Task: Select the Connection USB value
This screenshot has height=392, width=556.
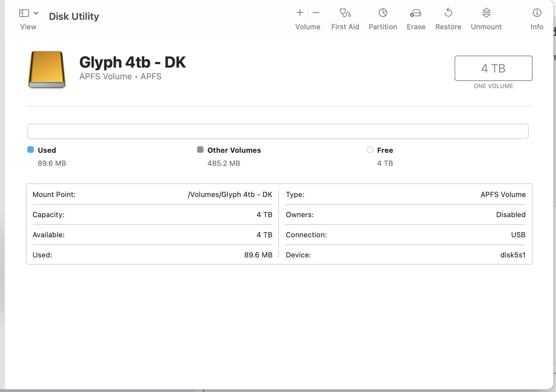Action: [518, 235]
